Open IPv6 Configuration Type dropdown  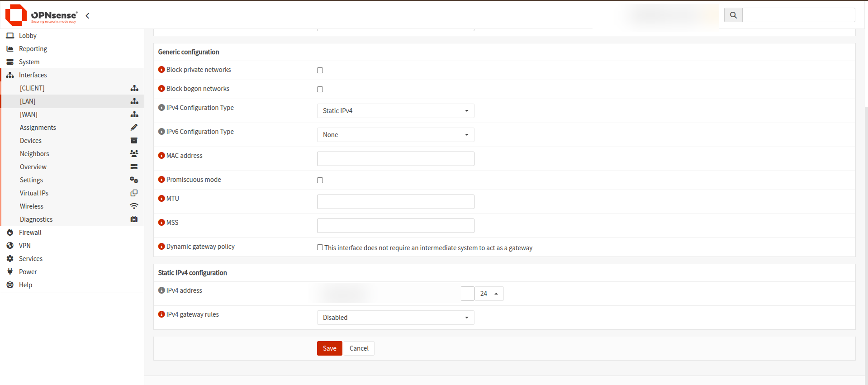396,135
